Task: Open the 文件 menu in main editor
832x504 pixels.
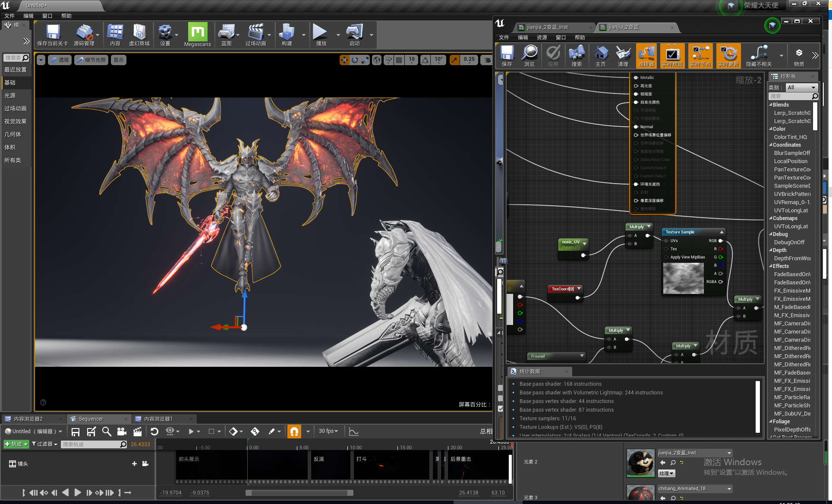Action: coord(9,16)
